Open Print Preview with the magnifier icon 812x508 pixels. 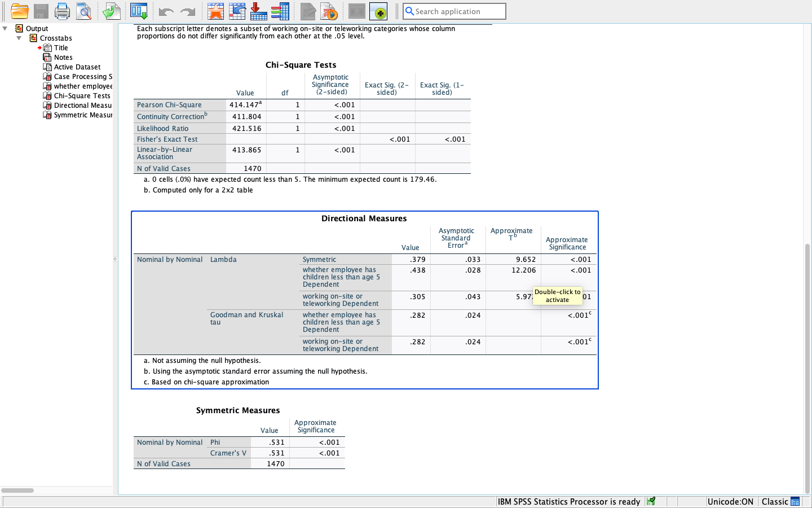click(x=84, y=11)
